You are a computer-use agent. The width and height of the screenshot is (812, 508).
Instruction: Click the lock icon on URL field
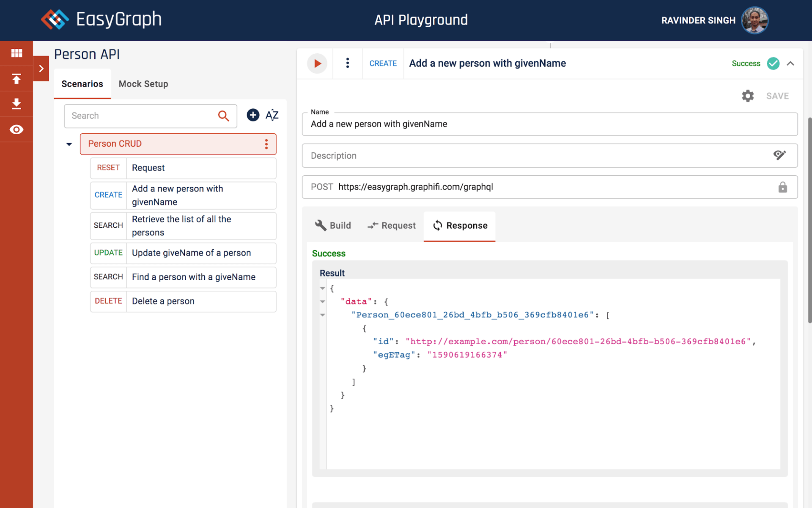tap(782, 187)
